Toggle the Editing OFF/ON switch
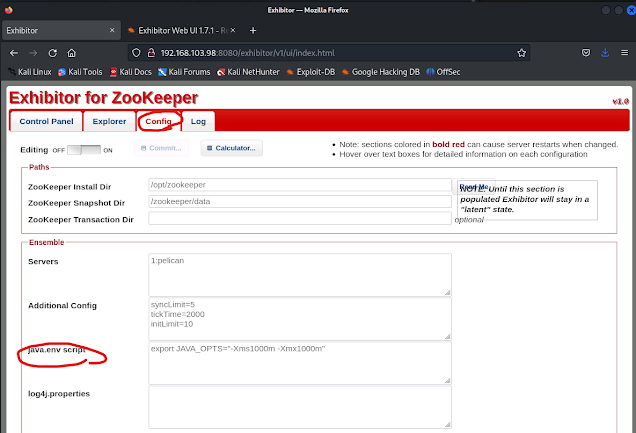Viewport: 636px width, 433px height. point(84,150)
